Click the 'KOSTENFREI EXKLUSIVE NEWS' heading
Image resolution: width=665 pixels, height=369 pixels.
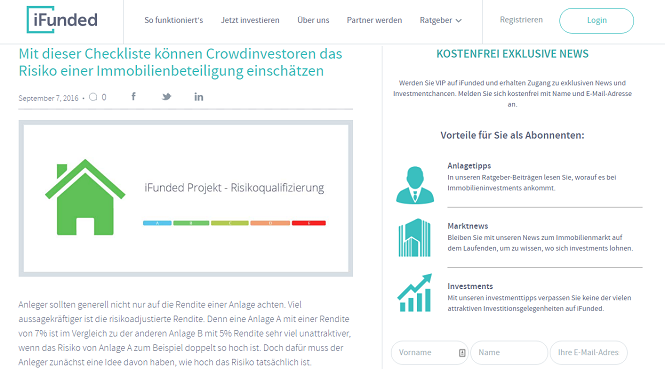512,54
